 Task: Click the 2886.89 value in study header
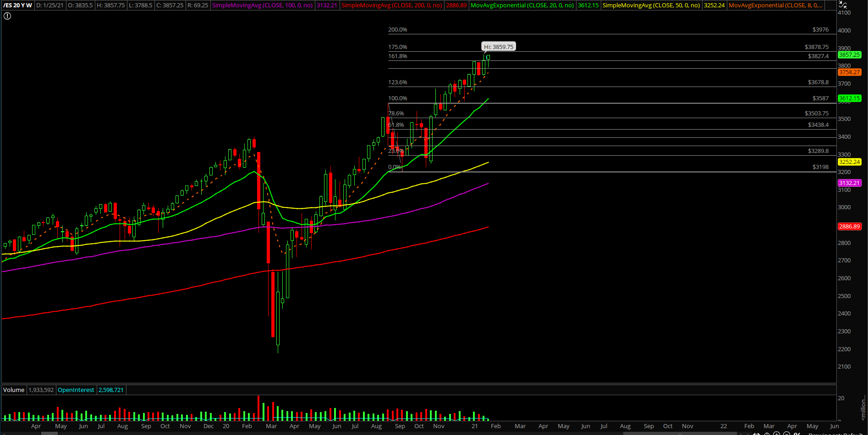pos(456,5)
